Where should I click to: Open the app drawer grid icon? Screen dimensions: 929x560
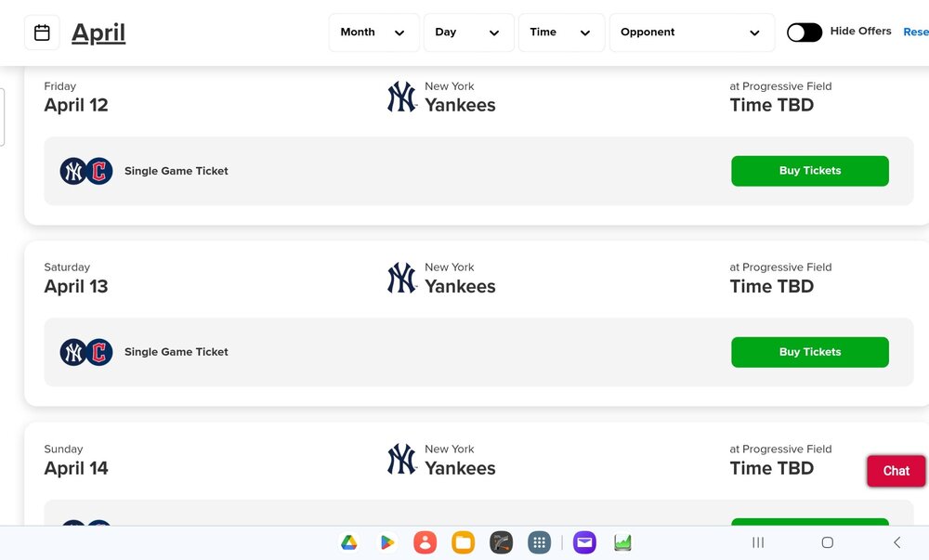[539, 542]
